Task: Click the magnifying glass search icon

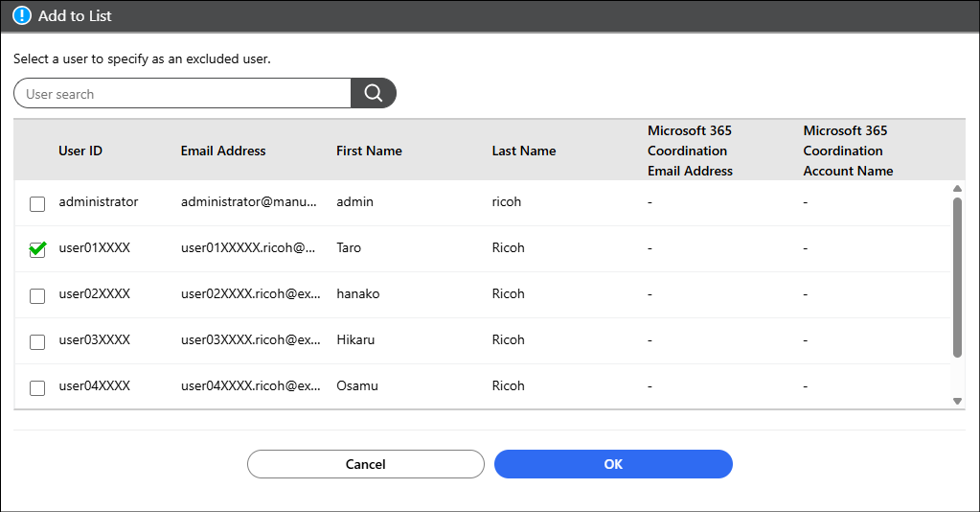Action: 374,93
